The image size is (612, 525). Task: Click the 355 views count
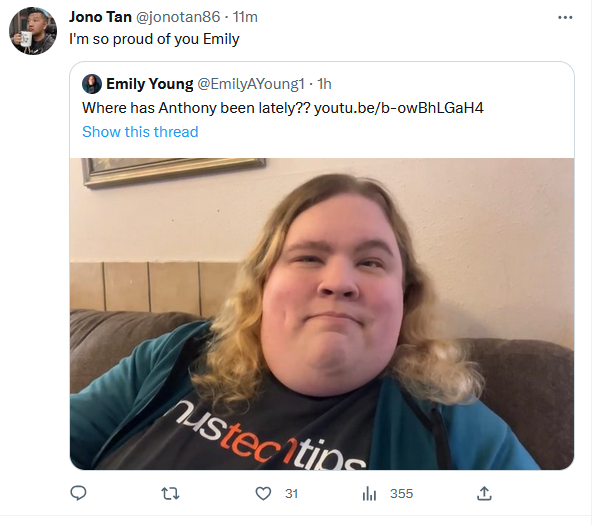pos(401,494)
